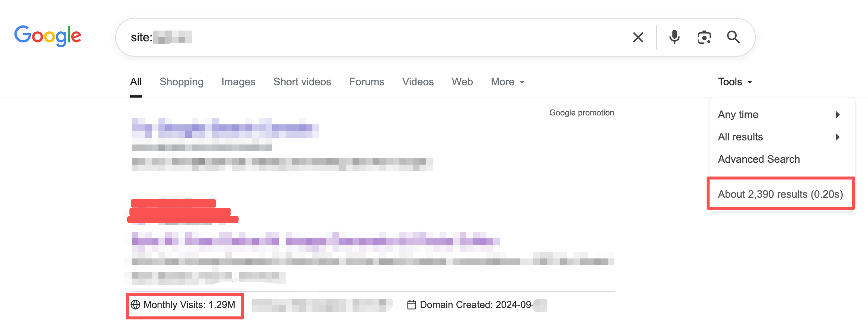Select the All results tab

(x=136, y=82)
